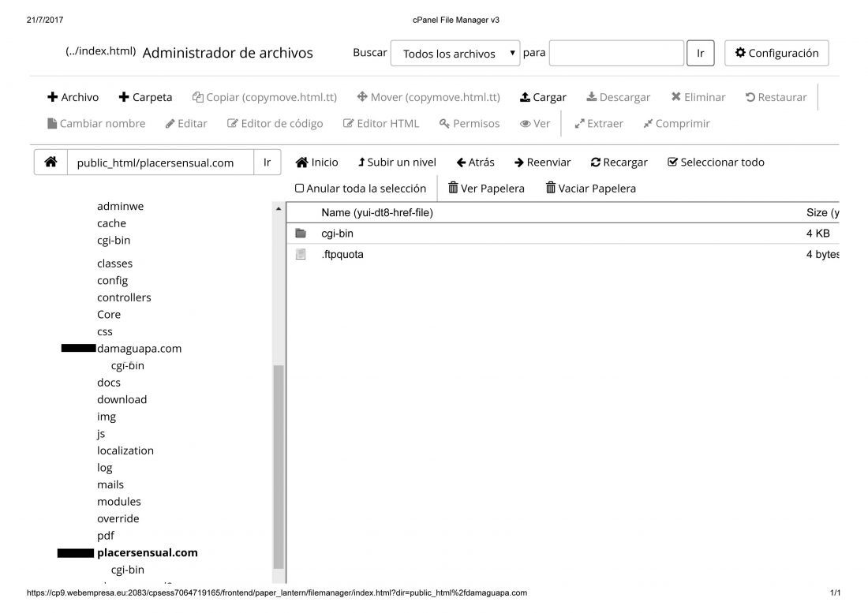Select override folder in tree

pos(118,518)
